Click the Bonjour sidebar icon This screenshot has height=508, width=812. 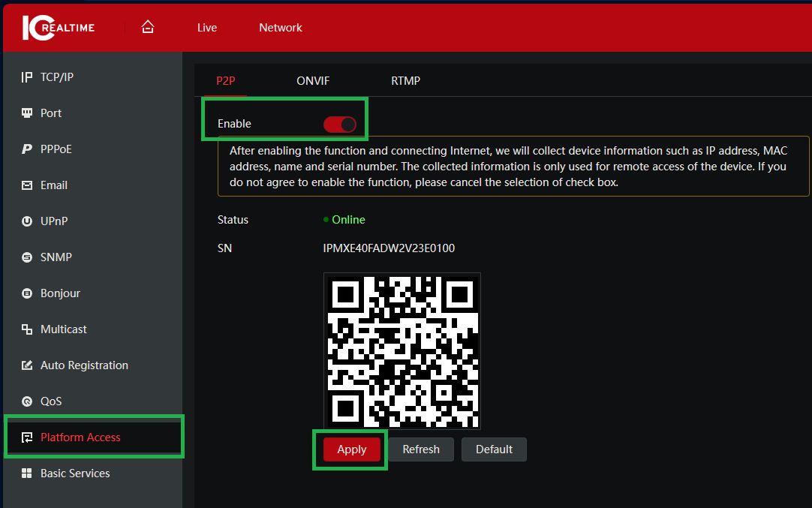[27, 293]
